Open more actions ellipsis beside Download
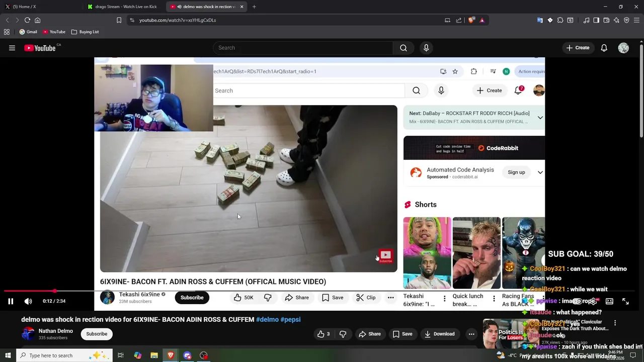Image resolution: width=644 pixels, height=362 pixels. click(471, 334)
